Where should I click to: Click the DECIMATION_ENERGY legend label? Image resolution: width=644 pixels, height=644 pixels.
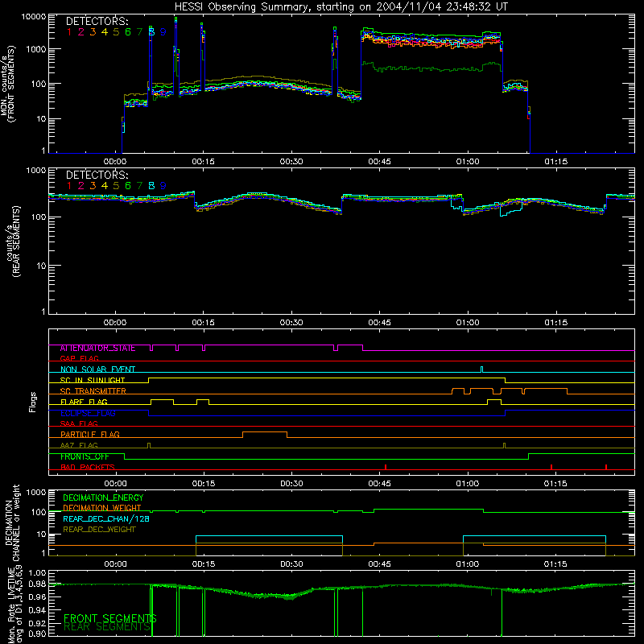(103, 497)
